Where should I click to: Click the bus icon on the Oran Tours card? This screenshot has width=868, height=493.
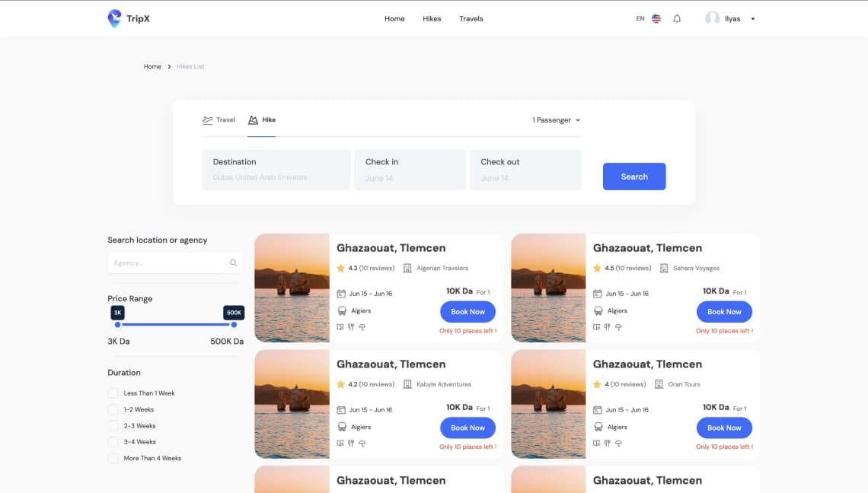pyautogui.click(x=598, y=427)
